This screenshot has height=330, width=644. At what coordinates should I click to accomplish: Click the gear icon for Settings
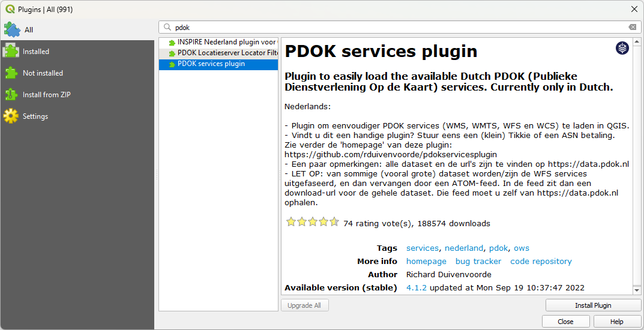point(11,116)
